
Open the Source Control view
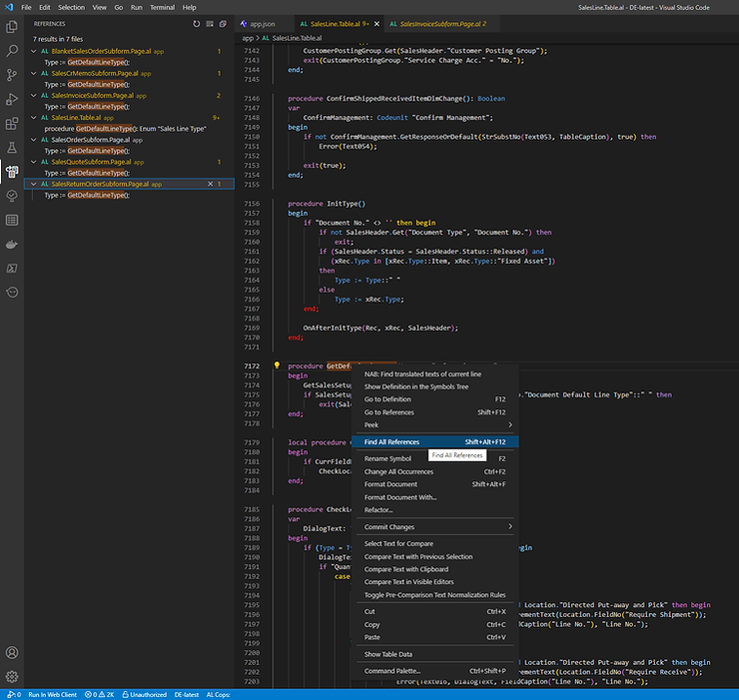[x=12, y=74]
